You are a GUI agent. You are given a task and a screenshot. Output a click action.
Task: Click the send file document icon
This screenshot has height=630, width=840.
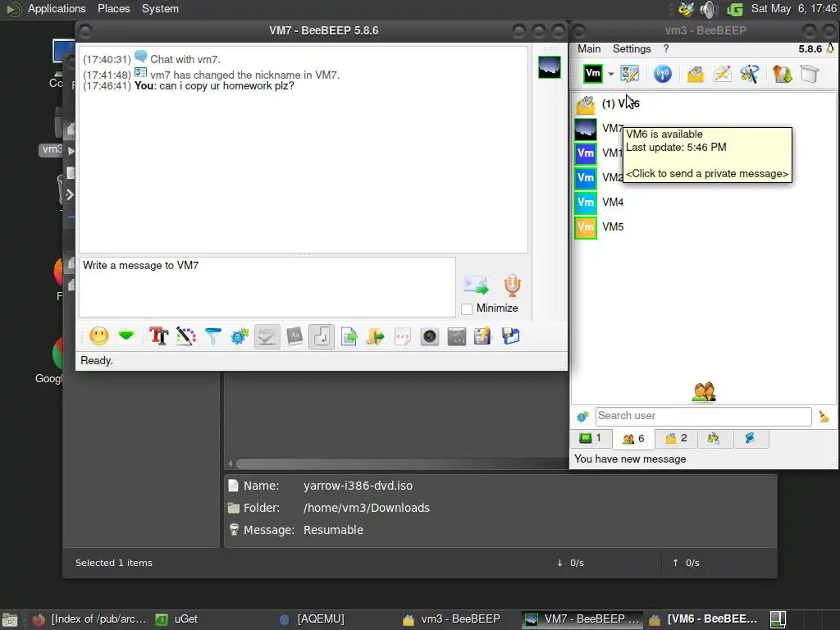pos(349,336)
